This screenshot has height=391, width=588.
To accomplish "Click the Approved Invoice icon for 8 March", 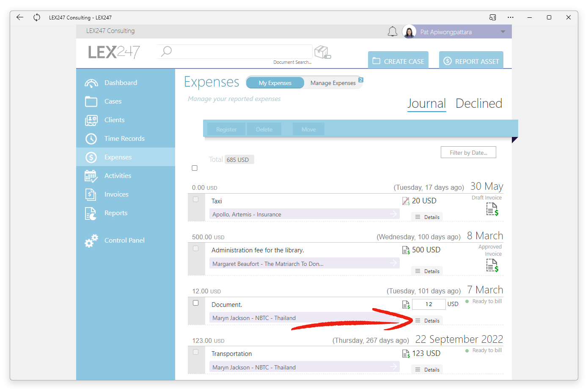I will click(492, 265).
